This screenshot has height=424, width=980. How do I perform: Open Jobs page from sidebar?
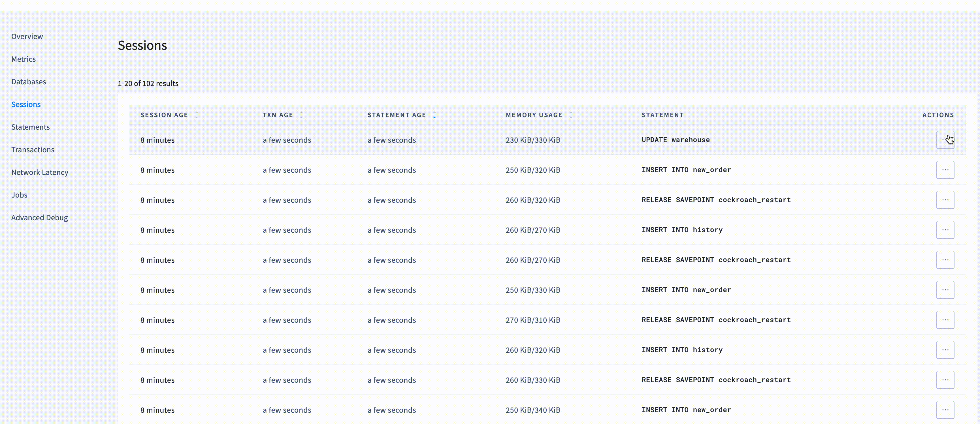pos(20,195)
